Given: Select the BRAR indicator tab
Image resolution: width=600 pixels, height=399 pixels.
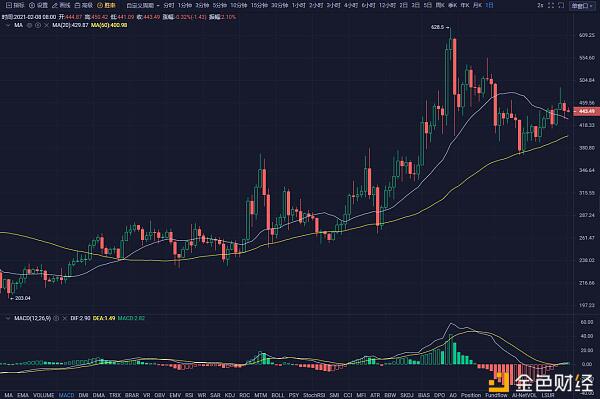Looking at the screenshot, I should point(132,395).
